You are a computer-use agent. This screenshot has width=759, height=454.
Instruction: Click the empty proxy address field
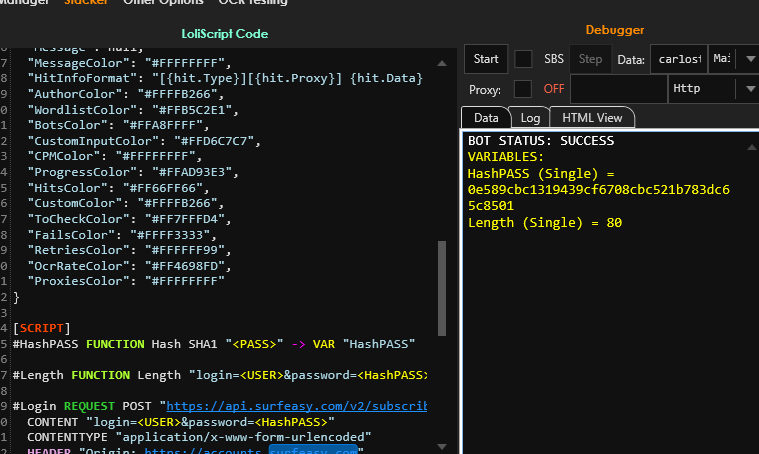pyautogui.click(x=619, y=89)
